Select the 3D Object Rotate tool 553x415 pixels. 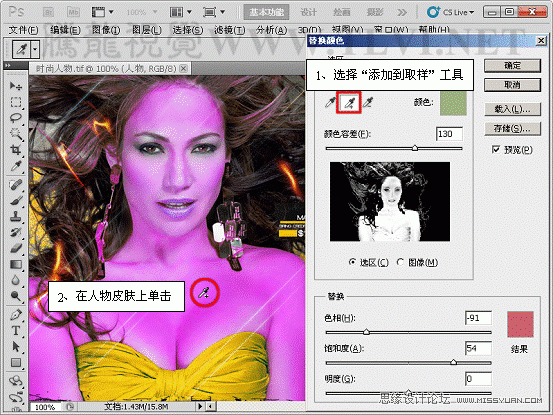point(16,381)
